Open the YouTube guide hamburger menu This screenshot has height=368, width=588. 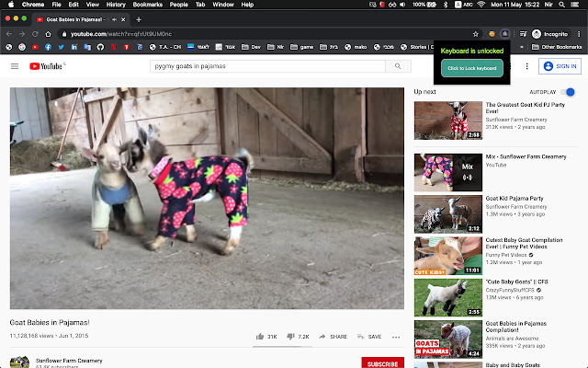[15, 66]
